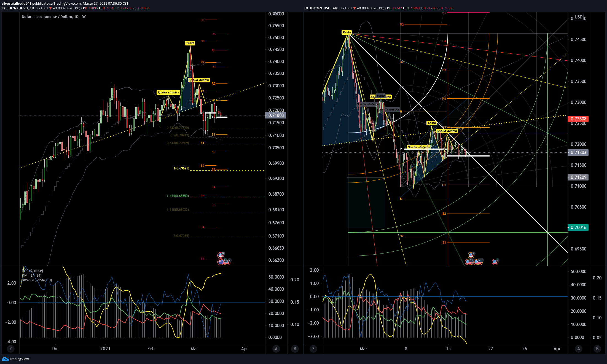Click the silvestrialfredo941 author name
Image resolution: width=607 pixels, height=364 pixels.
tap(17, 3)
